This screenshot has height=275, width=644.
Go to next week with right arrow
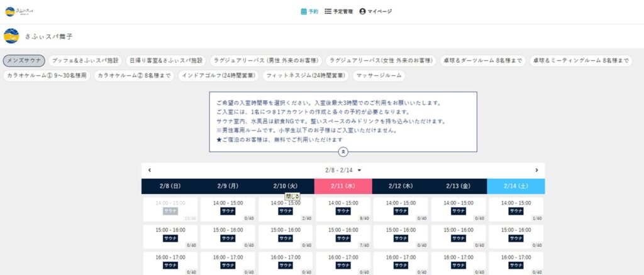[x=536, y=170]
